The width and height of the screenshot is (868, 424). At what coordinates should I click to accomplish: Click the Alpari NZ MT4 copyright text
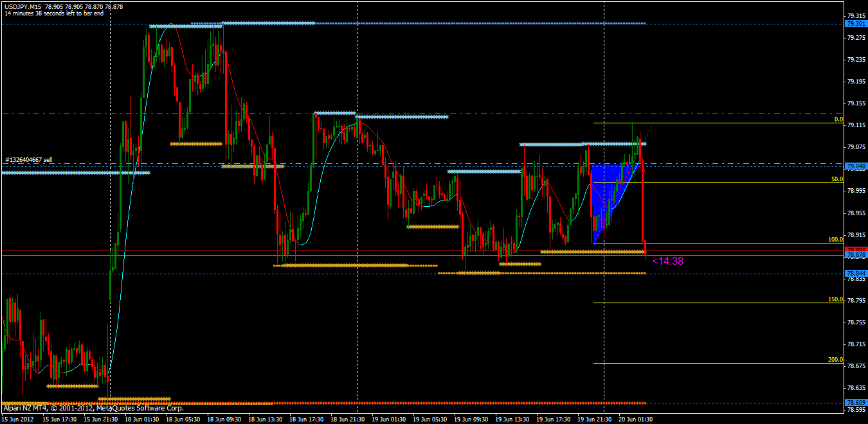[93, 408]
